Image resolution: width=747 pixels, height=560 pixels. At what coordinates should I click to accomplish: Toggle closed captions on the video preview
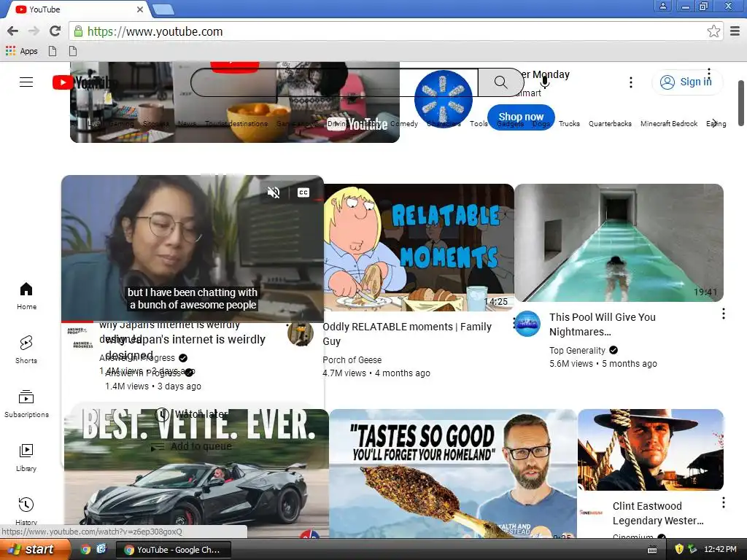303,192
